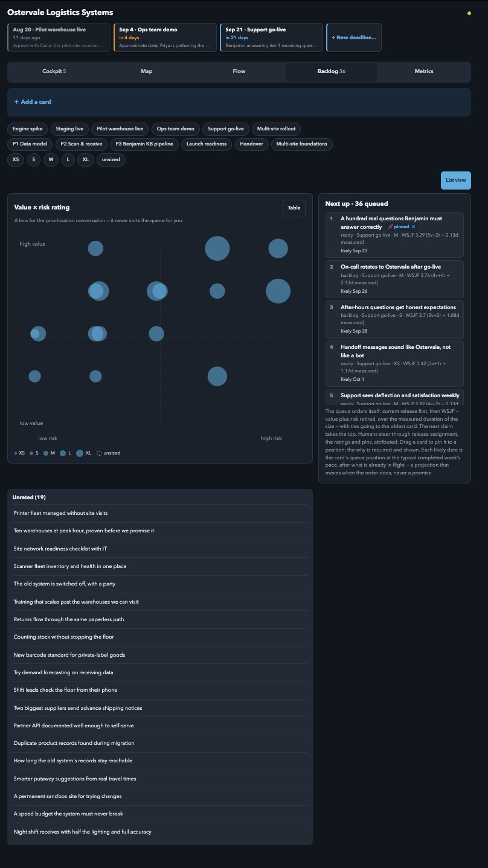
Task: Open the Flow tab
Action: click(x=239, y=71)
